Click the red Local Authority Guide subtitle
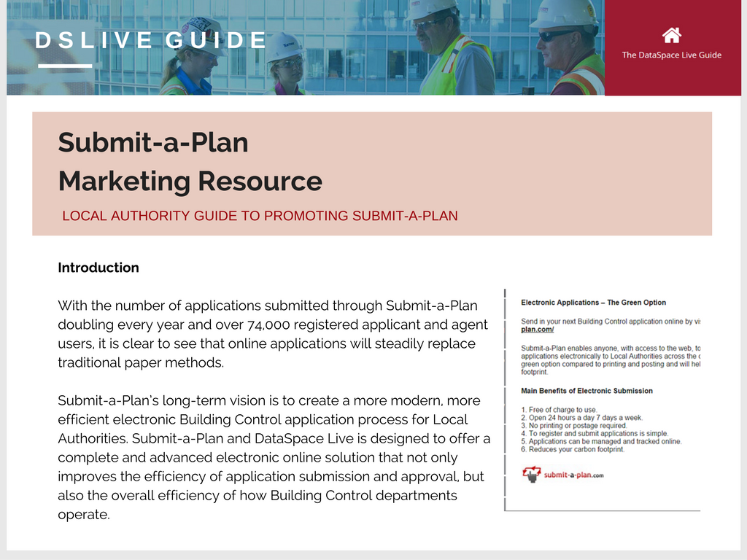The image size is (747, 560). [x=260, y=216]
